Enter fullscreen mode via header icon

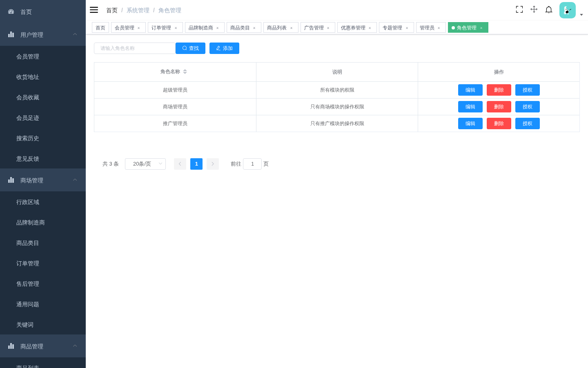519,9
